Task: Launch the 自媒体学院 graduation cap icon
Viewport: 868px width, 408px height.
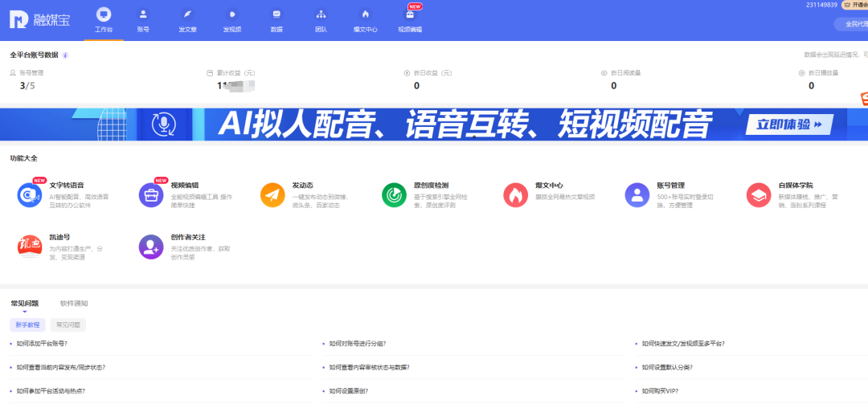Action: [x=759, y=195]
